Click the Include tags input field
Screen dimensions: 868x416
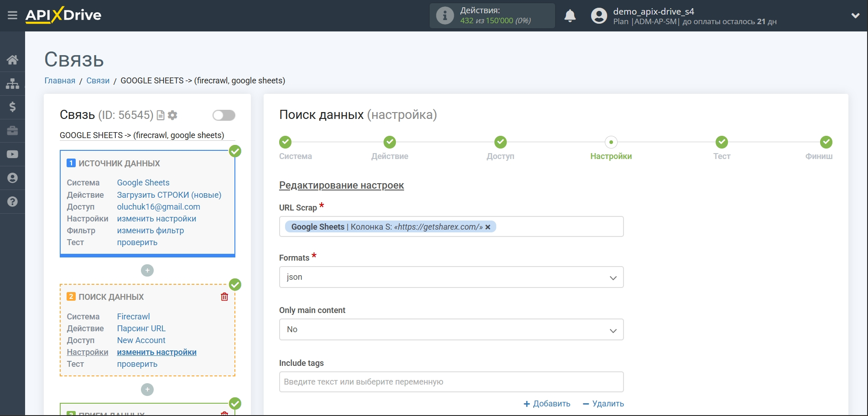click(451, 382)
